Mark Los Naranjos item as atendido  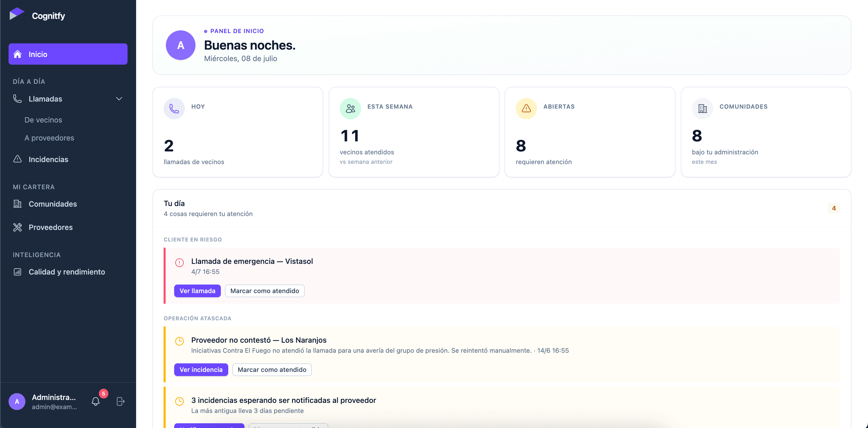point(272,369)
